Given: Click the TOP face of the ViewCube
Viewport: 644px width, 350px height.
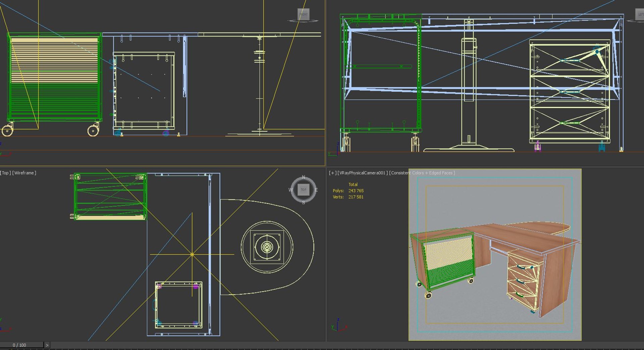Looking at the screenshot, I should (303, 190).
